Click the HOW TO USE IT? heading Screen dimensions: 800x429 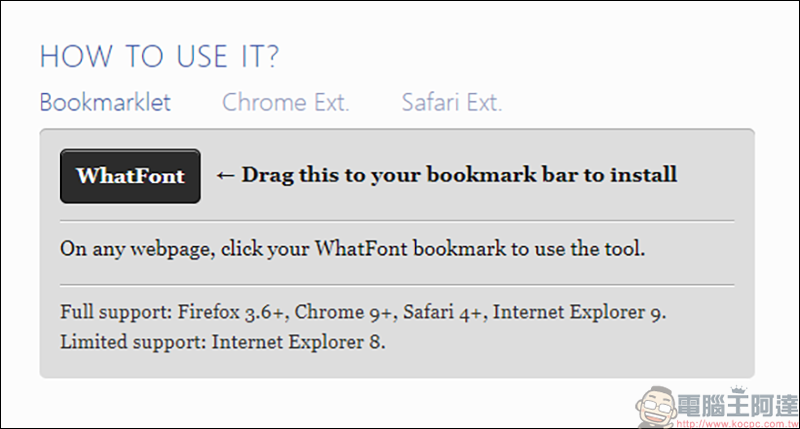[x=160, y=56]
